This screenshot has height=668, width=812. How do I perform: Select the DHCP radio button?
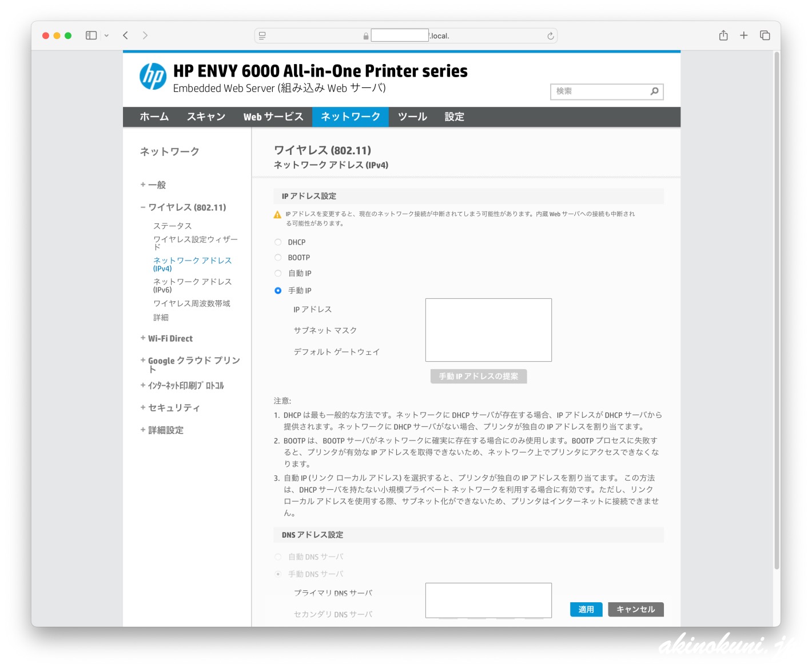(x=278, y=242)
